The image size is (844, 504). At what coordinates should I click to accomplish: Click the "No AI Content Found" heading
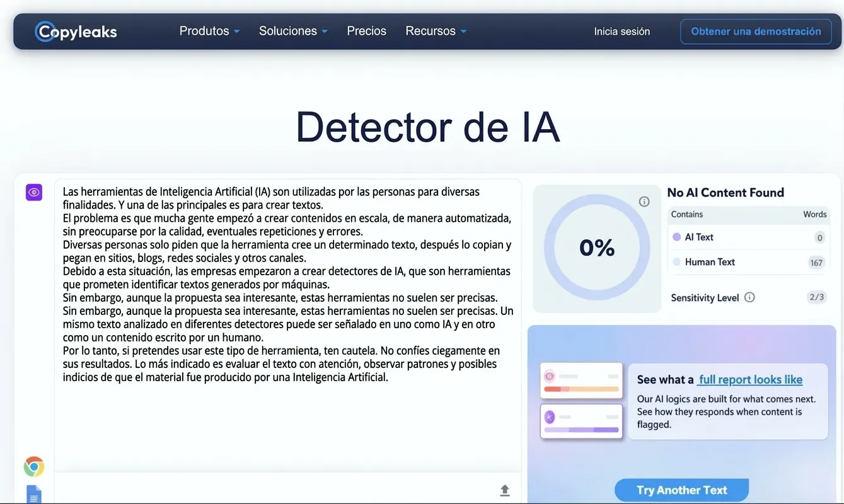pos(725,193)
